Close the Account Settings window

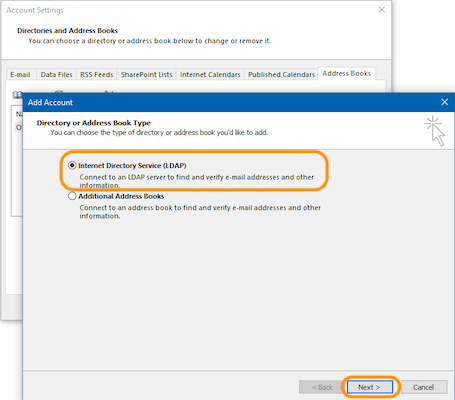tap(382, 10)
